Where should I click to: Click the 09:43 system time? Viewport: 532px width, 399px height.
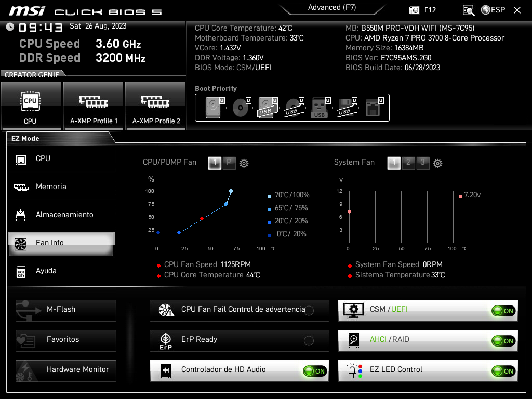(41, 28)
